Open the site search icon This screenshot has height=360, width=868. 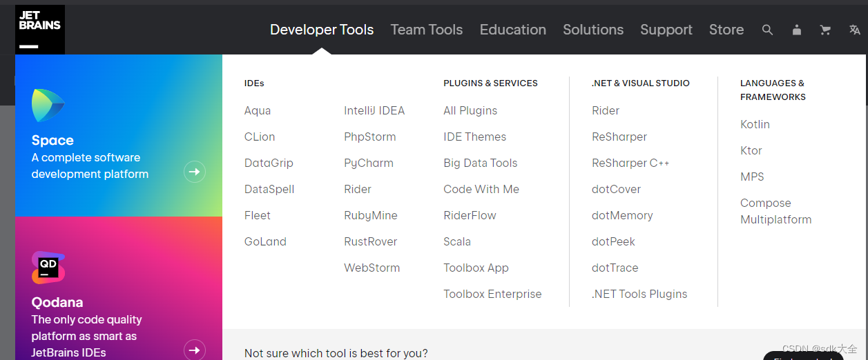tap(767, 30)
